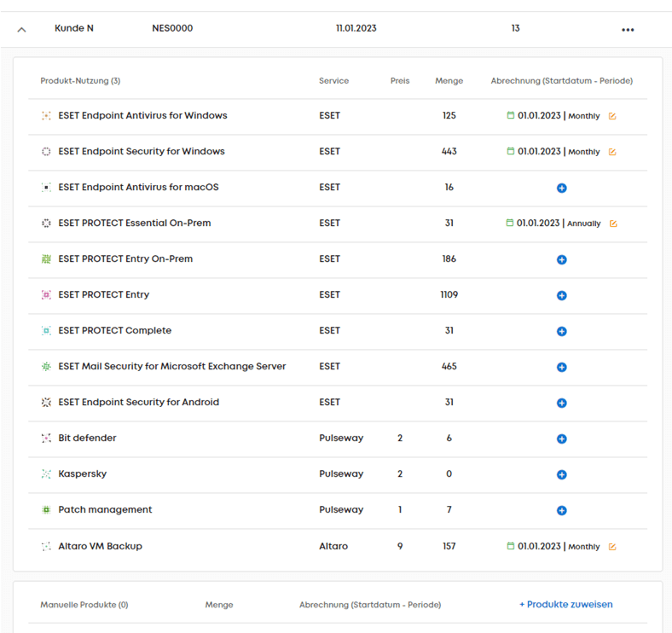Click the date 11.01.2023 in customer row
Image resolution: width=672 pixels, height=633 pixels.
pyautogui.click(x=356, y=28)
